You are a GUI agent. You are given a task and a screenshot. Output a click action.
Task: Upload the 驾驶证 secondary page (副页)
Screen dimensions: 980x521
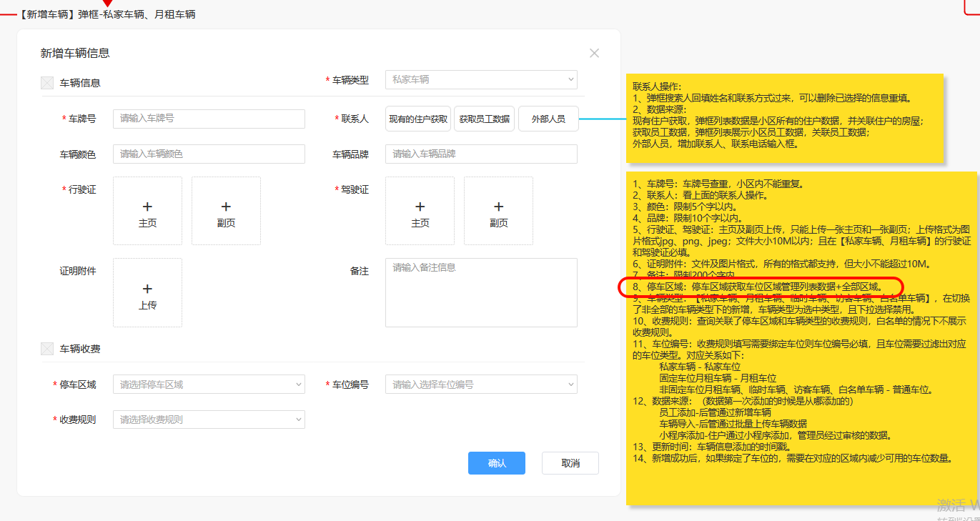[498, 211]
